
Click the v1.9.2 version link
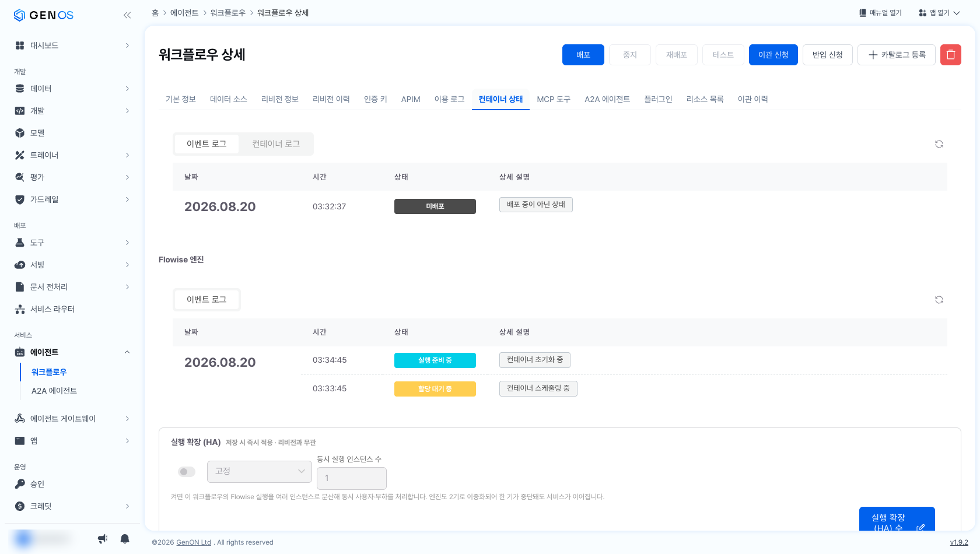[x=959, y=542]
